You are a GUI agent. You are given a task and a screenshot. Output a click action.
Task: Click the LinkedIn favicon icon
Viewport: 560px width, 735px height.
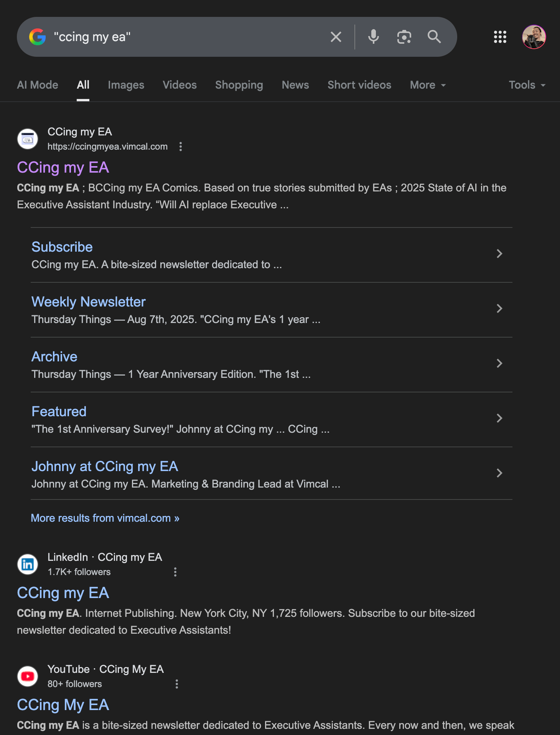28,564
